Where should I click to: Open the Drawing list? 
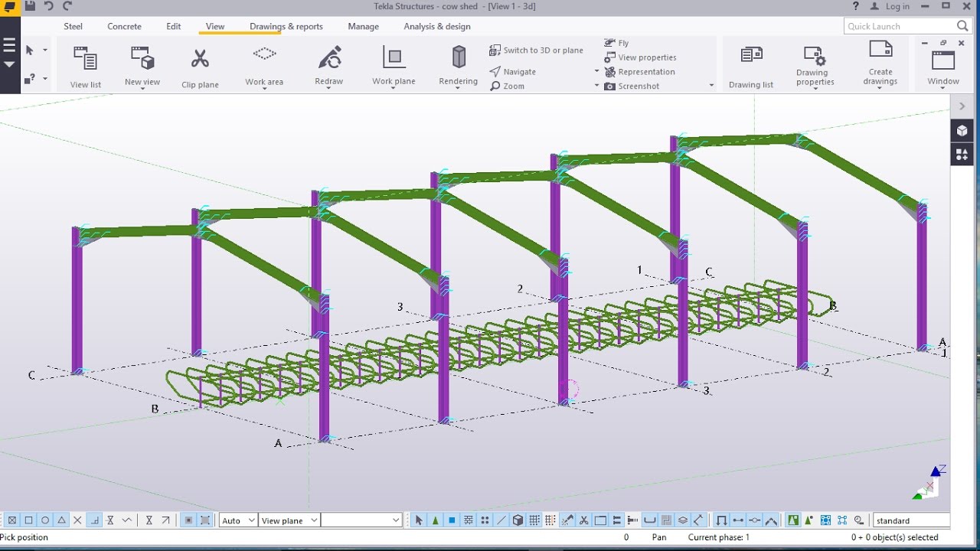751,67
